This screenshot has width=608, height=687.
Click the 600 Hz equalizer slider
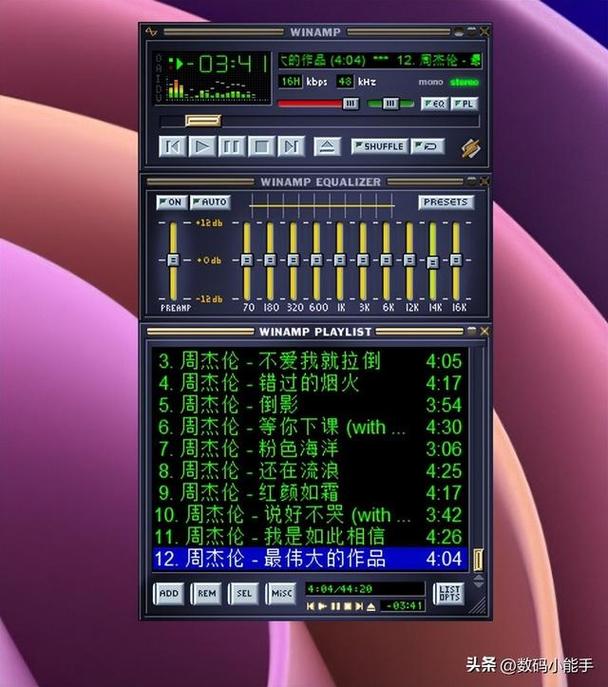pyautogui.click(x=317, y=261)
